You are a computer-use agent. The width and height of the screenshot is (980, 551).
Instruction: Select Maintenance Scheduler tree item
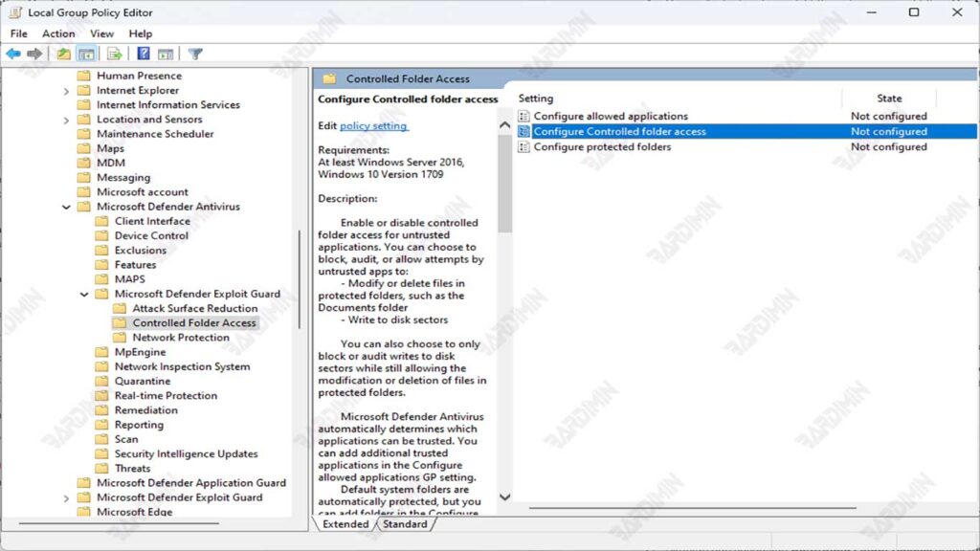click(155, 134)
